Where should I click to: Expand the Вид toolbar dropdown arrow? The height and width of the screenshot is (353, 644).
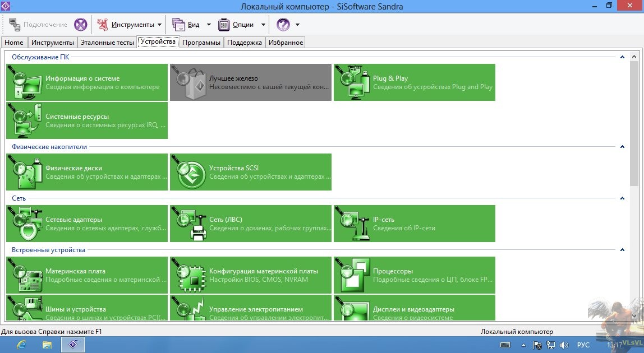(x=209, y=25)
